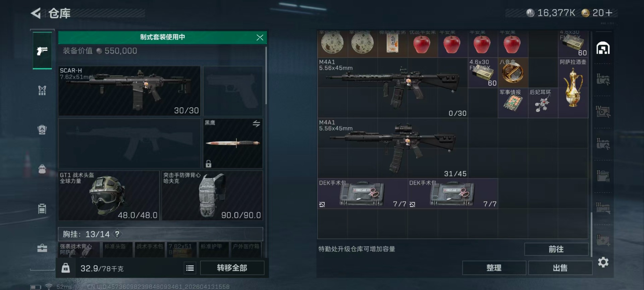Click the swap arrows on 黑鹰 knife slot
This screenshot has width=644, height=290.
256,124
